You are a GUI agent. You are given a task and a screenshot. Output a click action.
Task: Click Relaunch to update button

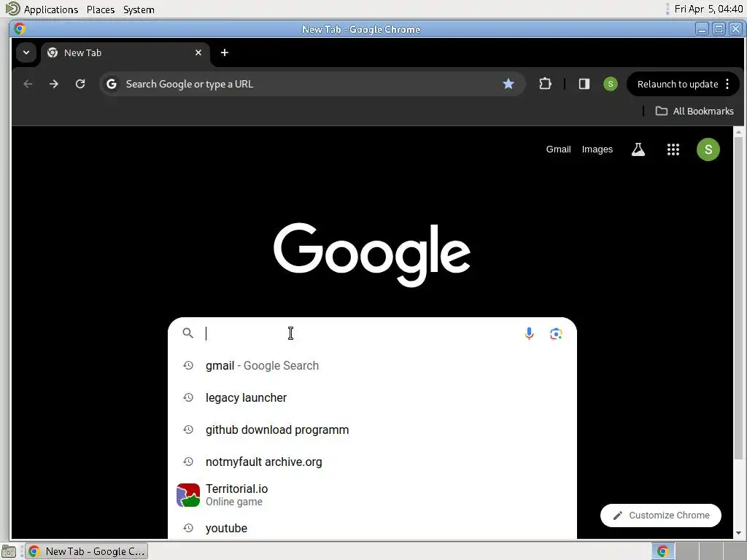pyautogui.click(x=678, y=85)
